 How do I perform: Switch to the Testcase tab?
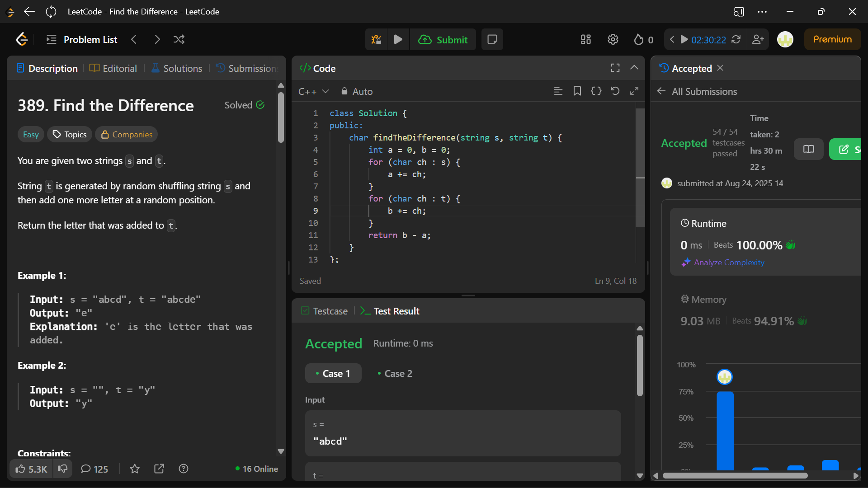324,311
